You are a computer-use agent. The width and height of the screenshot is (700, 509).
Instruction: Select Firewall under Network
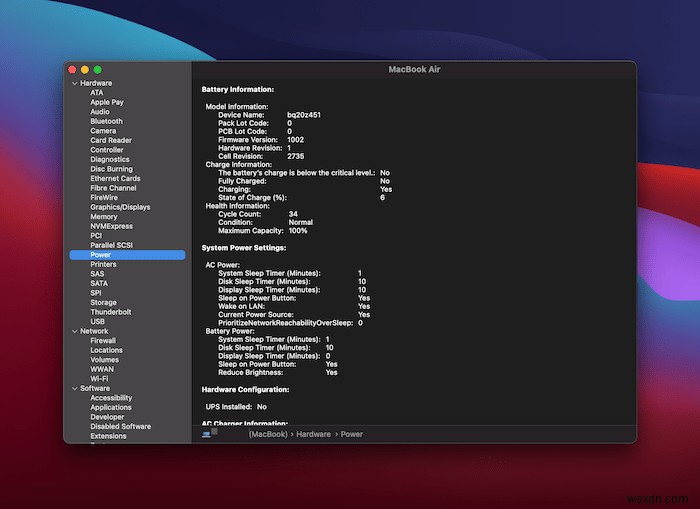tap(103, 340)
